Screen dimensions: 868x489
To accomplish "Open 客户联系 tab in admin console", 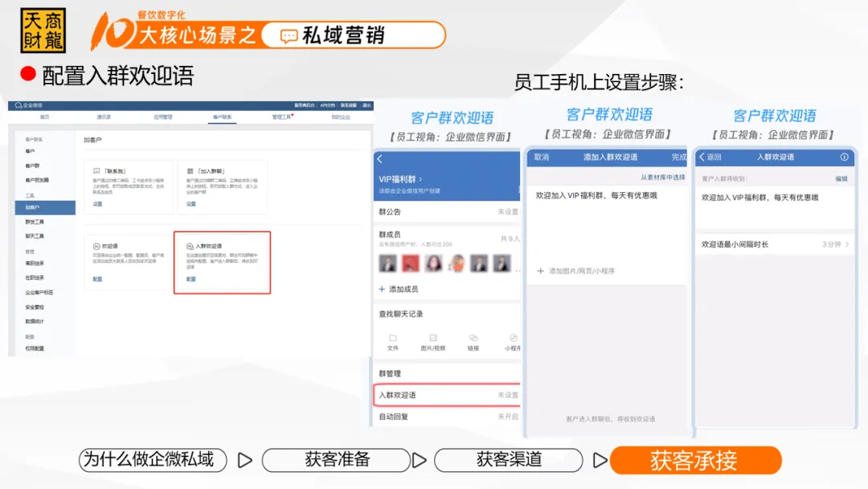I will (x=222, y=117).
